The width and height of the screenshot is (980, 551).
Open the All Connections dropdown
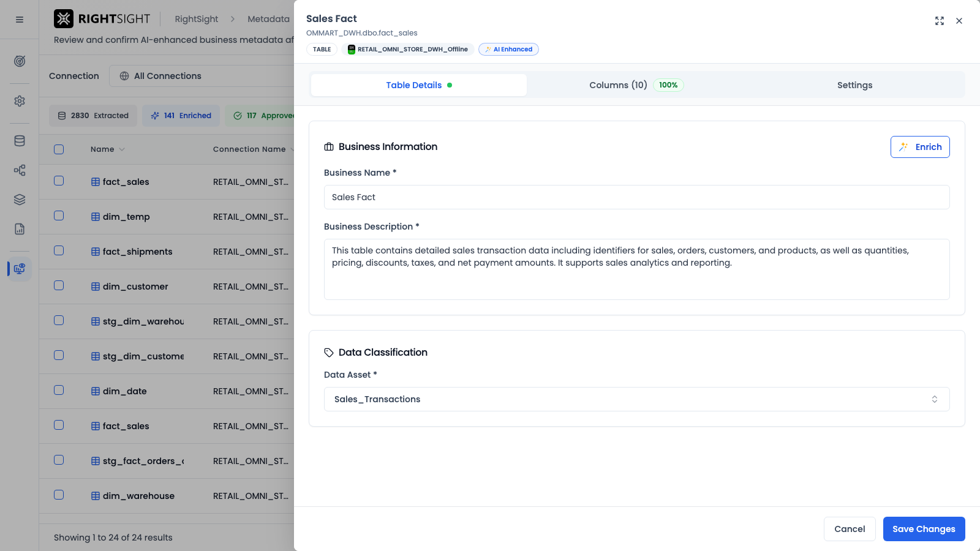click(x=202, y=76)
